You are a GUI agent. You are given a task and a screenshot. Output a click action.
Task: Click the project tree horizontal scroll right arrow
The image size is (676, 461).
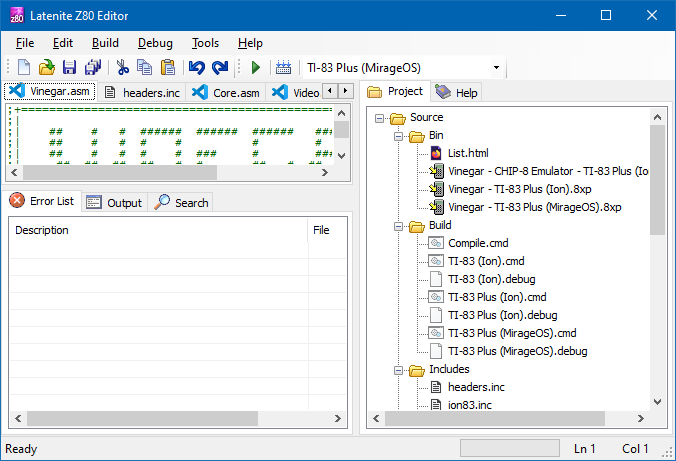point(641,418)
